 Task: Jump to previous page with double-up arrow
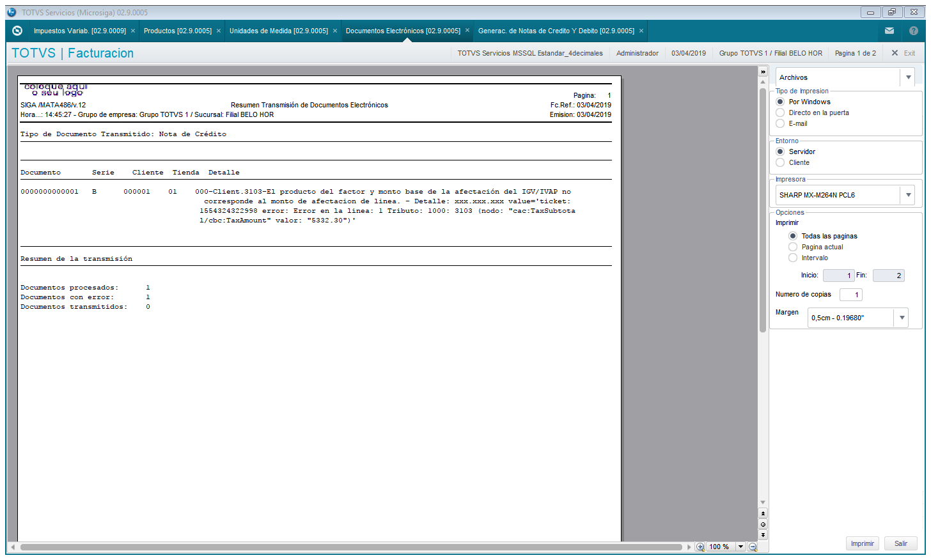point(763,513)
